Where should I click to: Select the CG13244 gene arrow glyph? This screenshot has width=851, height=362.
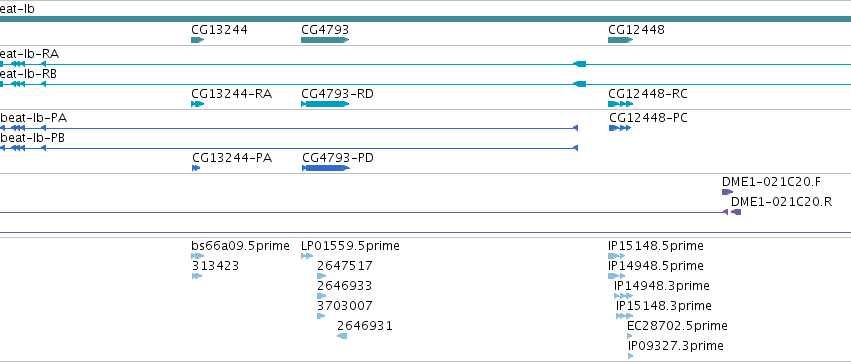click(198, 40)
